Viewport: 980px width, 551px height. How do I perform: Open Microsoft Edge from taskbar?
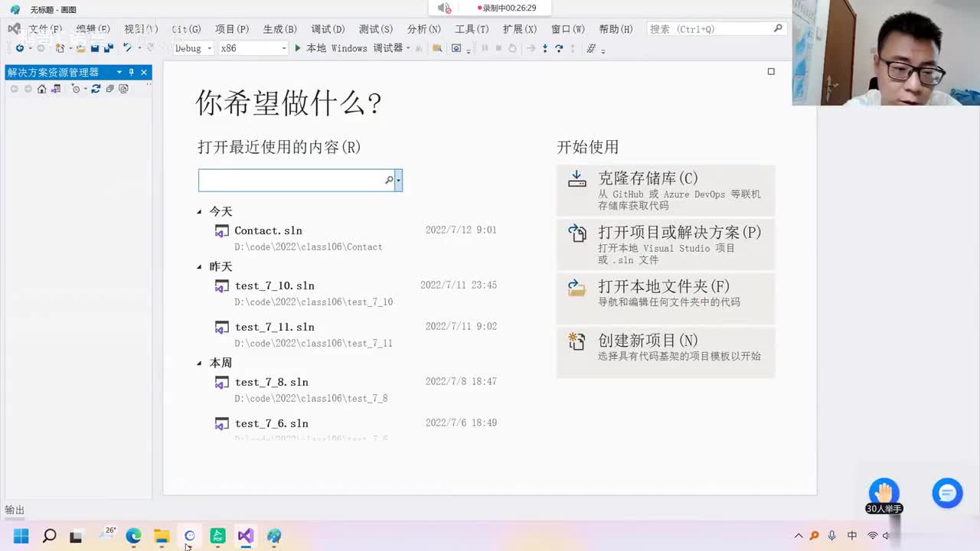click(133, 536)
